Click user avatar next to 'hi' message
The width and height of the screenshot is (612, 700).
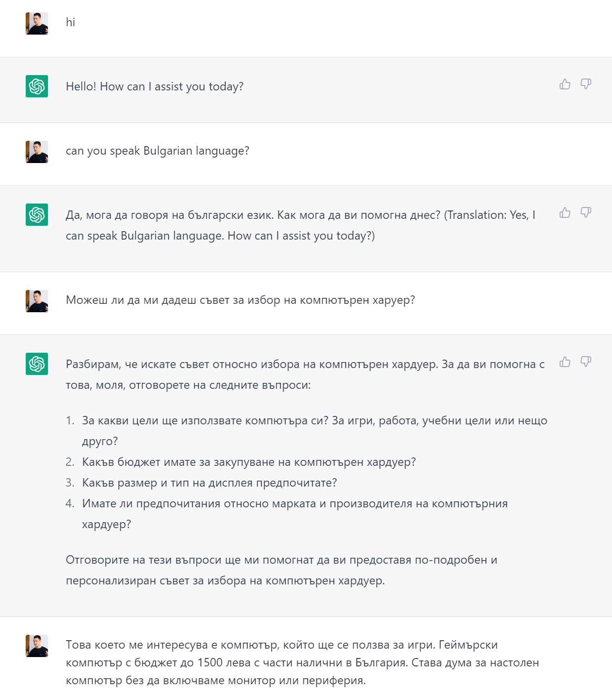coord(37,23)
